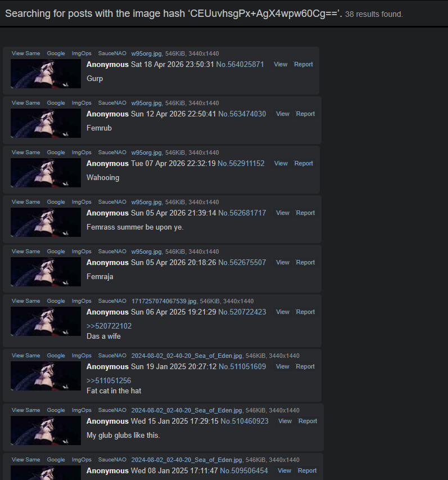Open ImgOps on 'Fat cat in the hat' post
Viewport: 448px width, 480px height.
pyautogui.click(x=82, y=356)
